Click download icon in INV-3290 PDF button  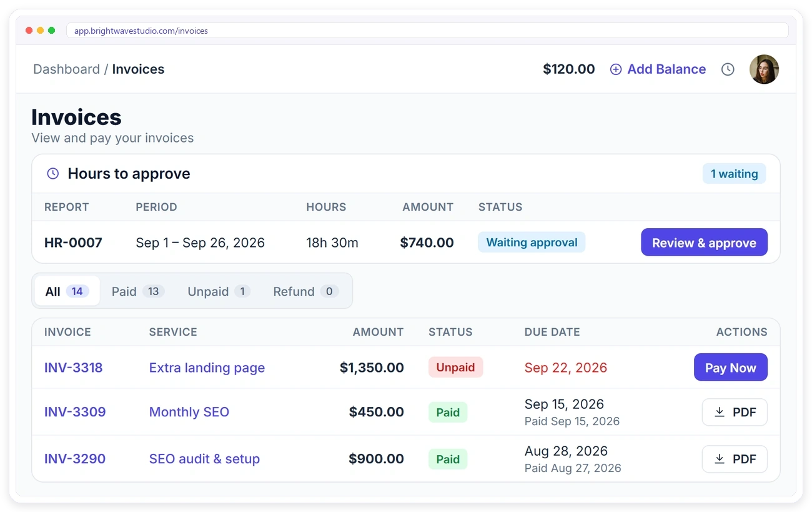pyautogui.click(x=720, y=459)
